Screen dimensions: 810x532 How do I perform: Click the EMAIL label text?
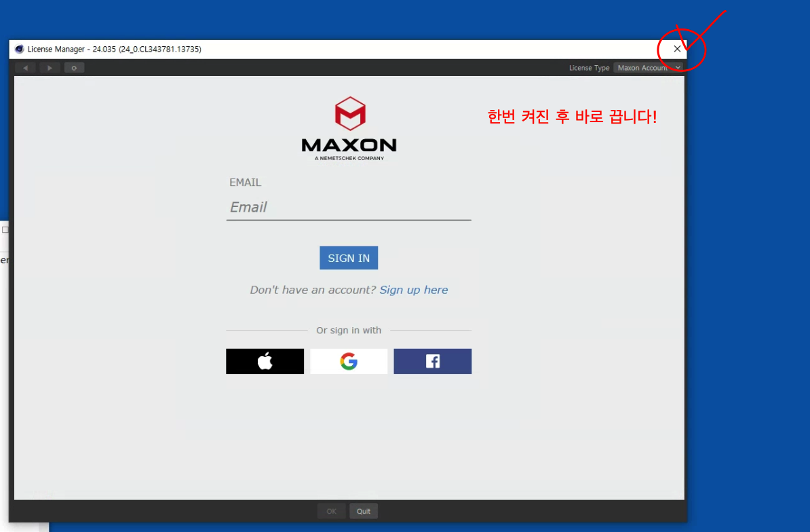(x=246, y=183)
